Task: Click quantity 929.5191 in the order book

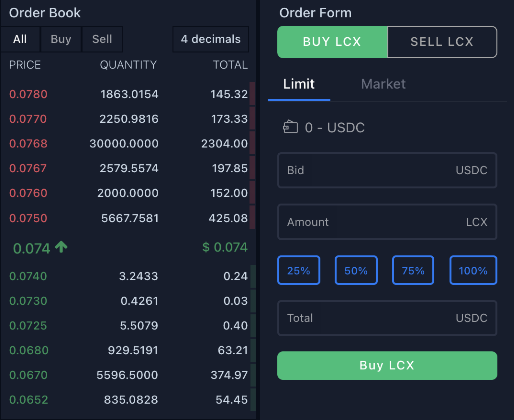Action: [x=133, y=350]
